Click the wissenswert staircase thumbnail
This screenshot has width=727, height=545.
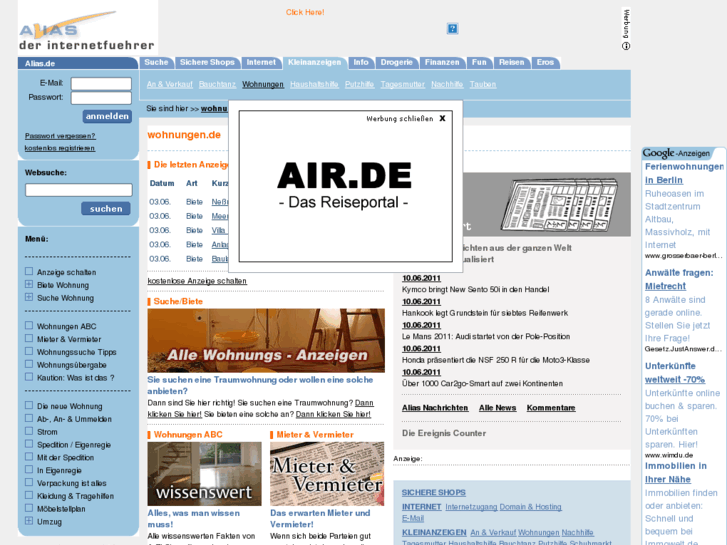click(204, 474)
